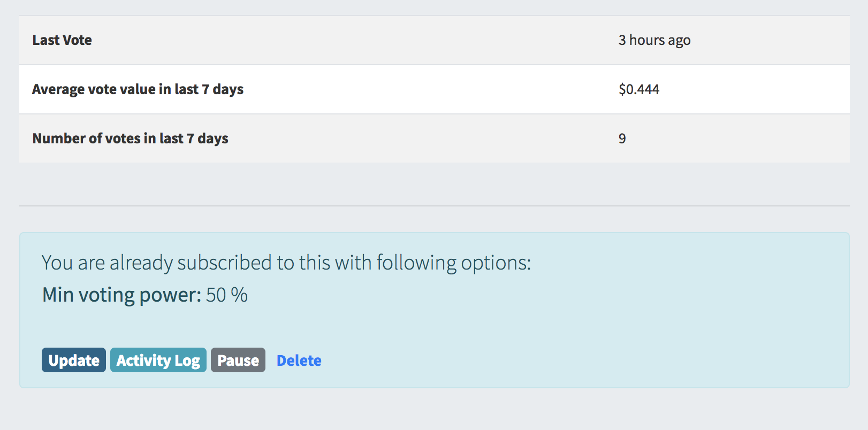Click the Last Vote label

click(62, 40)
